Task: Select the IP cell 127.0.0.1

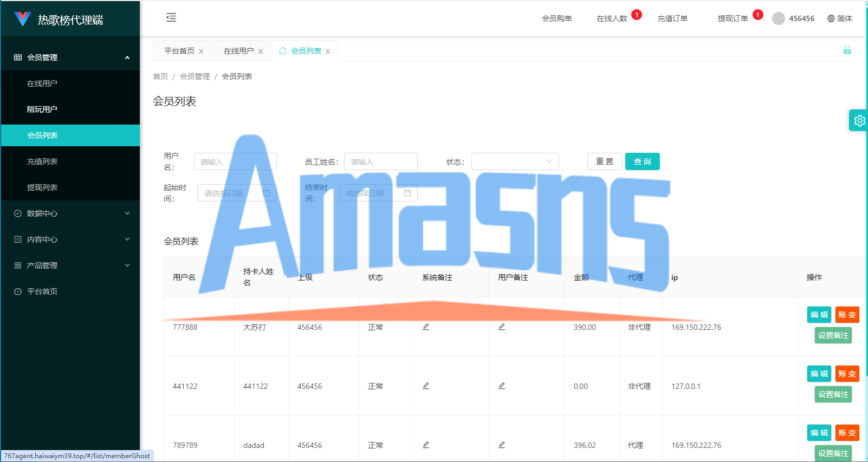Action: click(686, 386)
